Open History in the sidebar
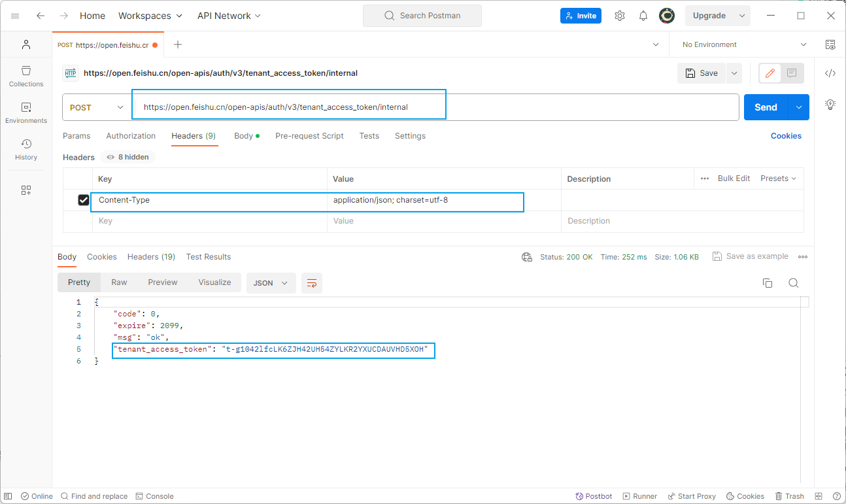Image resolution: width=846 pixels, height=504 pixels. click(26, 149)
